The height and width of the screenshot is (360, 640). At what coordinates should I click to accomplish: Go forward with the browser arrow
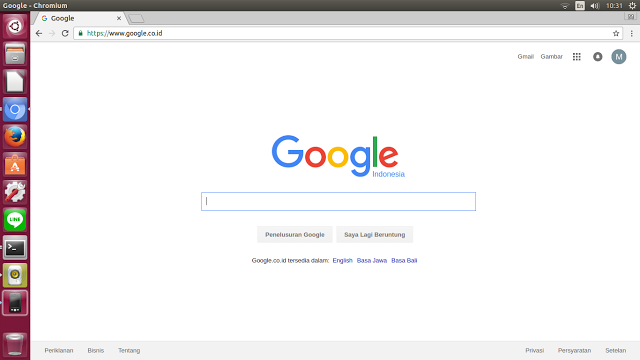pos(52,33)
